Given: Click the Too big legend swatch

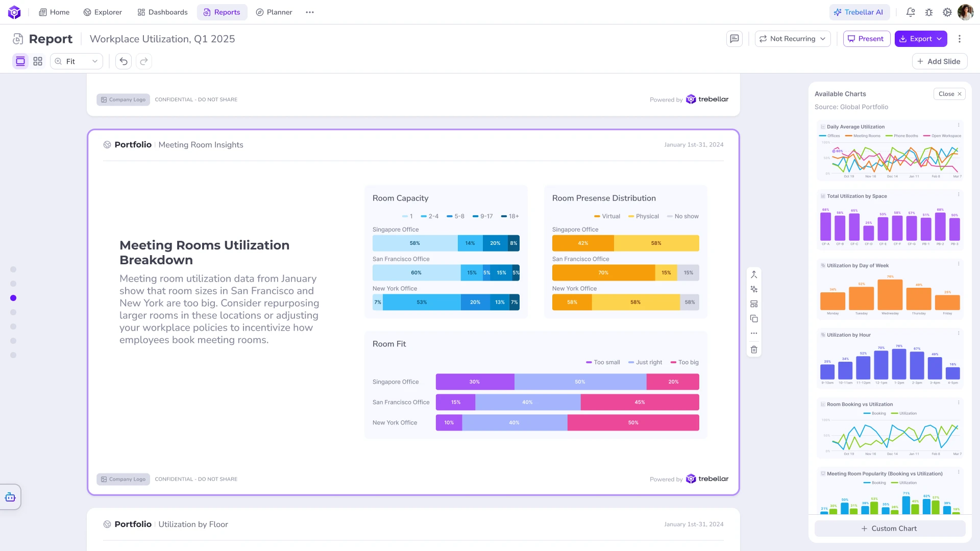Looking at the screenshot, I should 673,362.
